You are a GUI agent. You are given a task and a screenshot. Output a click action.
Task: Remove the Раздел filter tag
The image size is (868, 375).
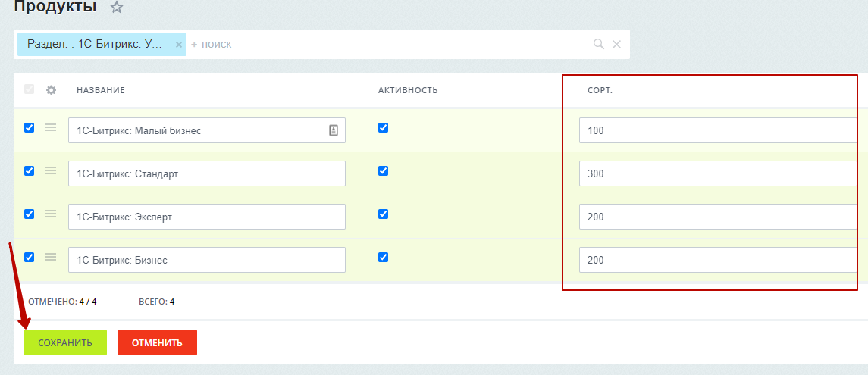(x=179, y=45)
